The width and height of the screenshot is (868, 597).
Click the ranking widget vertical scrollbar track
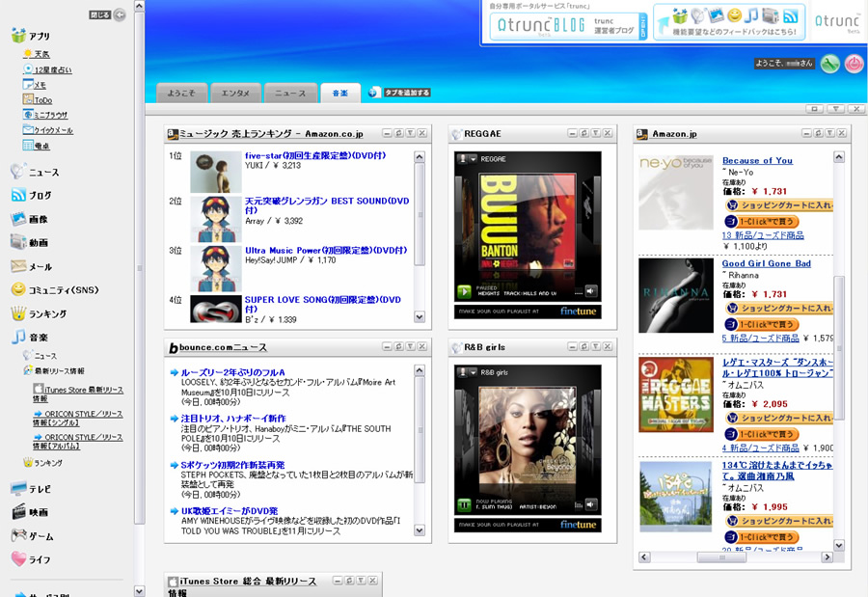[420, 237]
